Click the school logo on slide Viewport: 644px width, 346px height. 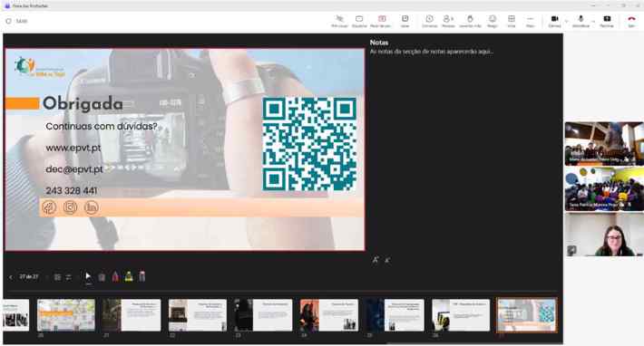click(x=39, y=67)
